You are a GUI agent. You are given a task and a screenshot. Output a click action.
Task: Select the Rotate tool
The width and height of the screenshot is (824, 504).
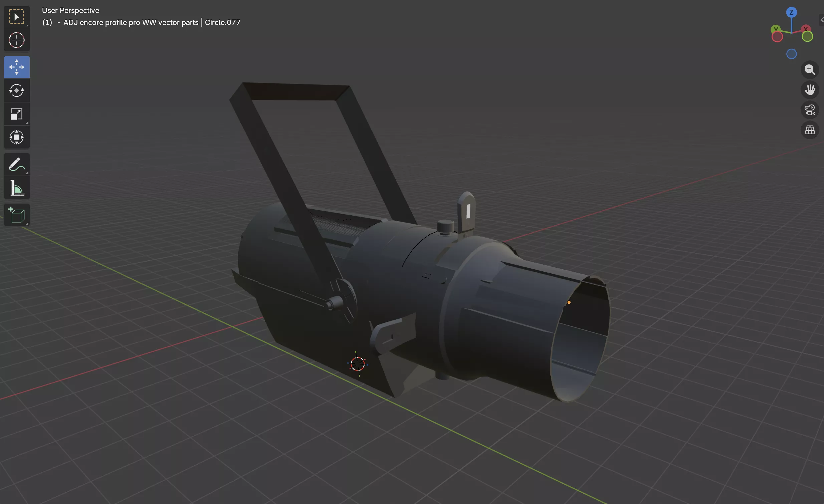[x=17, y=90]
